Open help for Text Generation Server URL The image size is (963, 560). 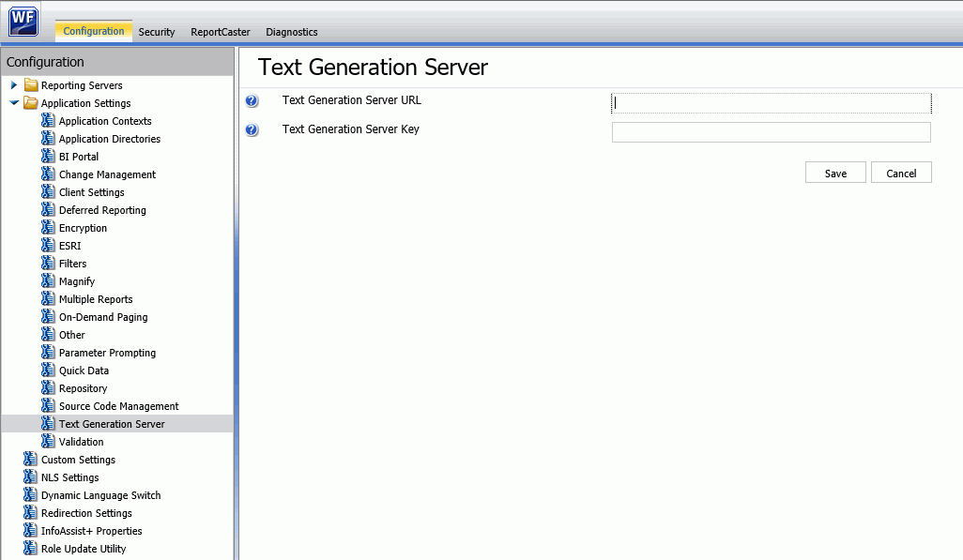(x=252, y=100)
